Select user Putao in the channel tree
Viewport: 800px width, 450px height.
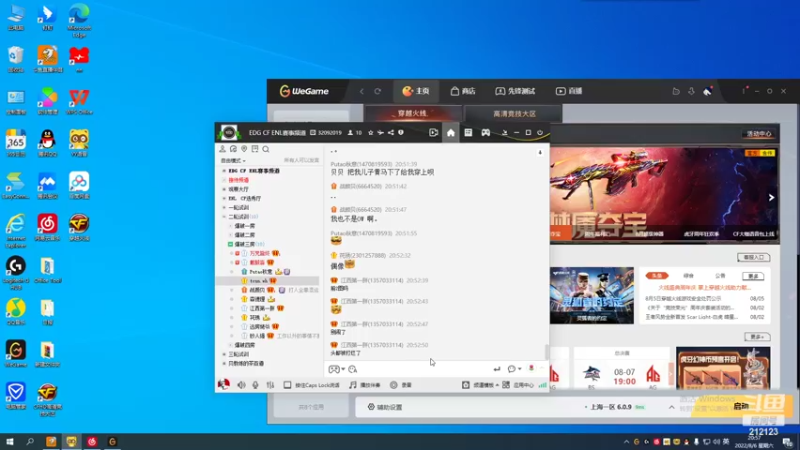pos(261,271)
